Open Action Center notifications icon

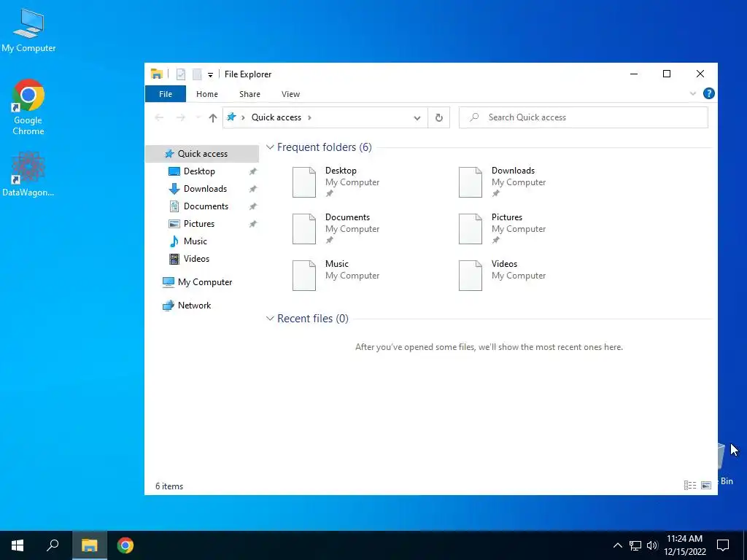pos(723,545)
